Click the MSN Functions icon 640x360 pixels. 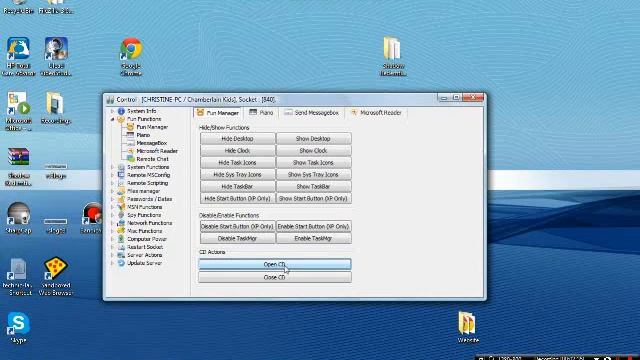point(121,207)
